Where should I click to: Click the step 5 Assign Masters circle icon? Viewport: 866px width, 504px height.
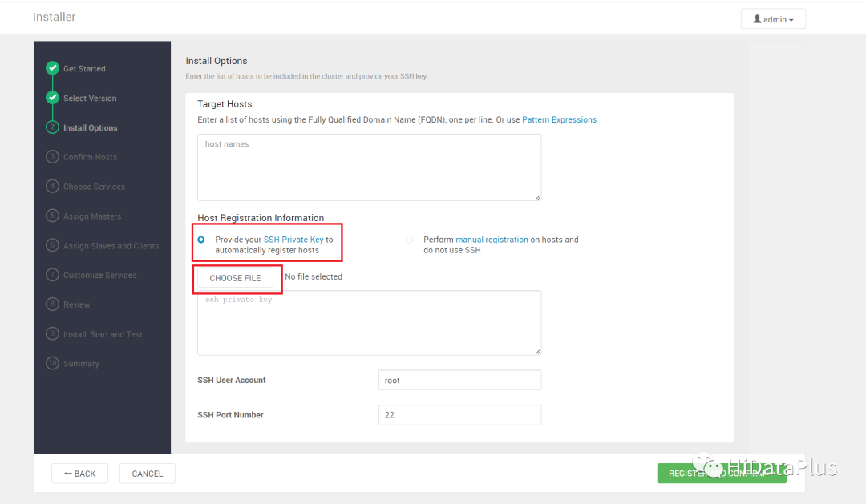(x=53, y=216)
